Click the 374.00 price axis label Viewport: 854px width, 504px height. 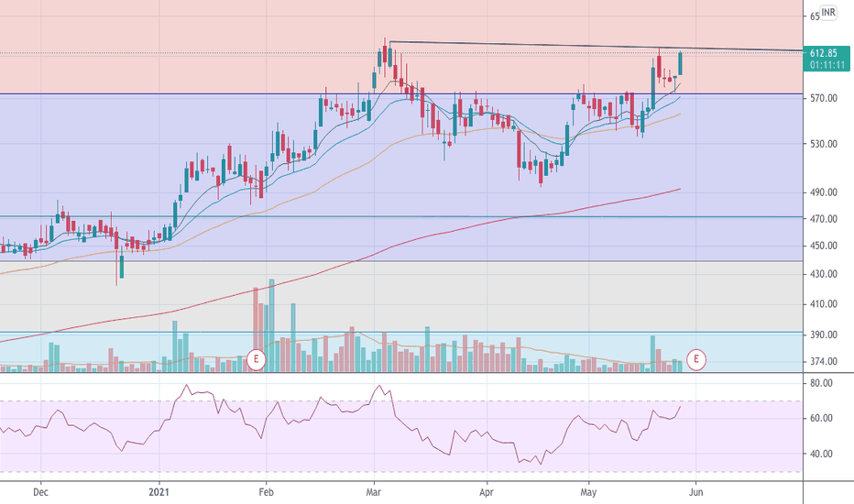823,361
